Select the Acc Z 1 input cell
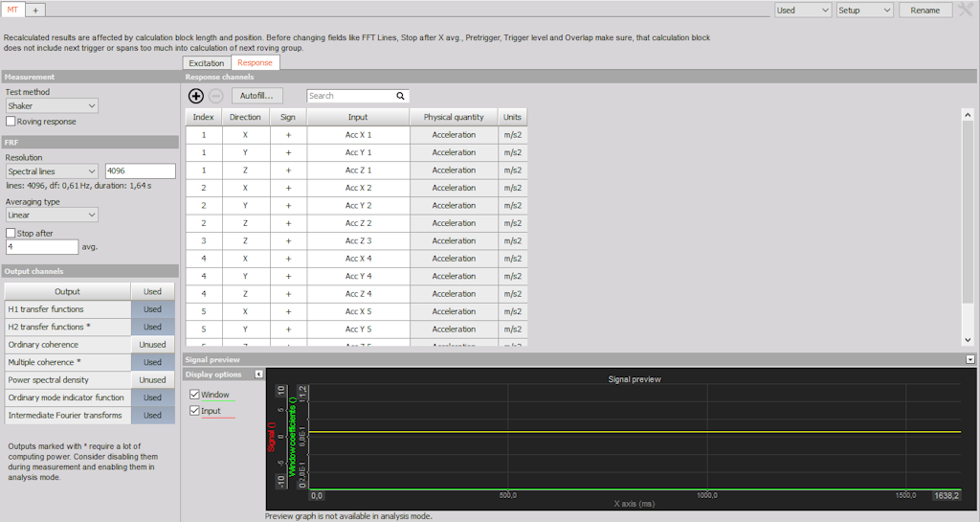 point(358,170)
